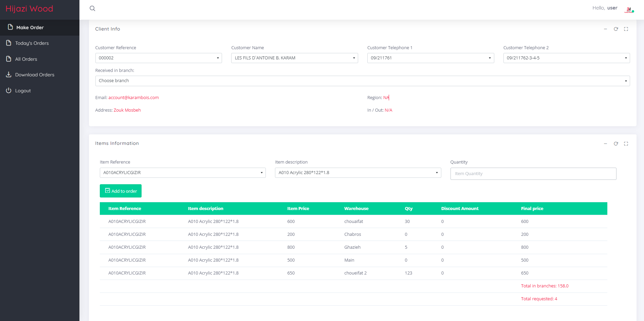The height and width of the screenshot is (321, 644).
Task: Open Customer Telephone 2 dropdown
Action: point(566,58)
